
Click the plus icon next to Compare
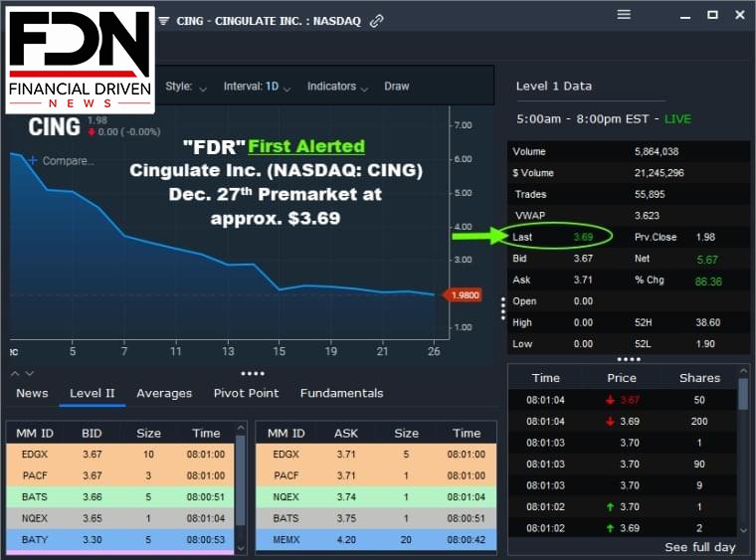(32, 160)
